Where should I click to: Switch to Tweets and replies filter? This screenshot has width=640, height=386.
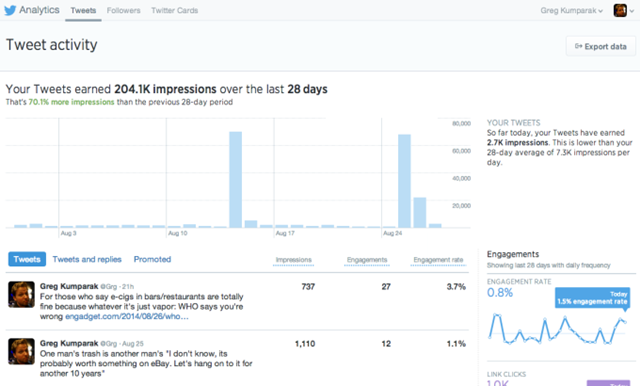coord(87,259)
